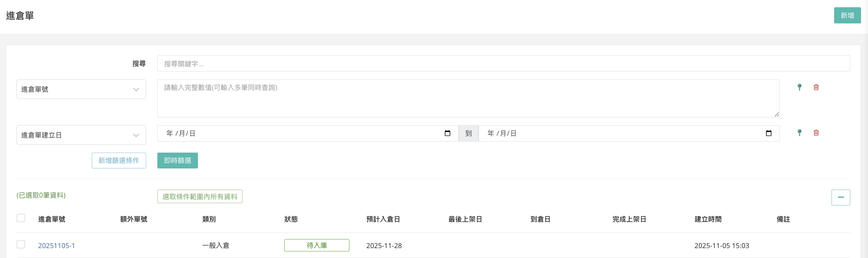The image size is (868, 258).
Task: Click the 待入庫 status badge
Action: pos(317,245)
